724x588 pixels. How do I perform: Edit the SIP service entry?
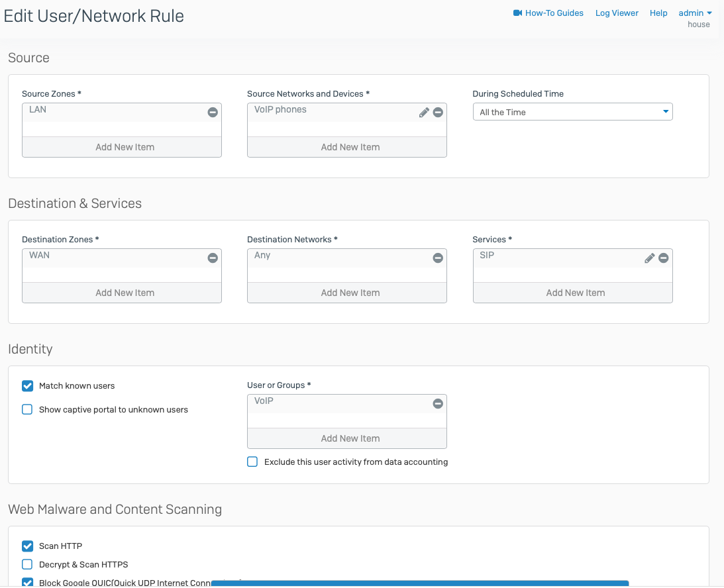pyautogui.click(x=650, y=258)
